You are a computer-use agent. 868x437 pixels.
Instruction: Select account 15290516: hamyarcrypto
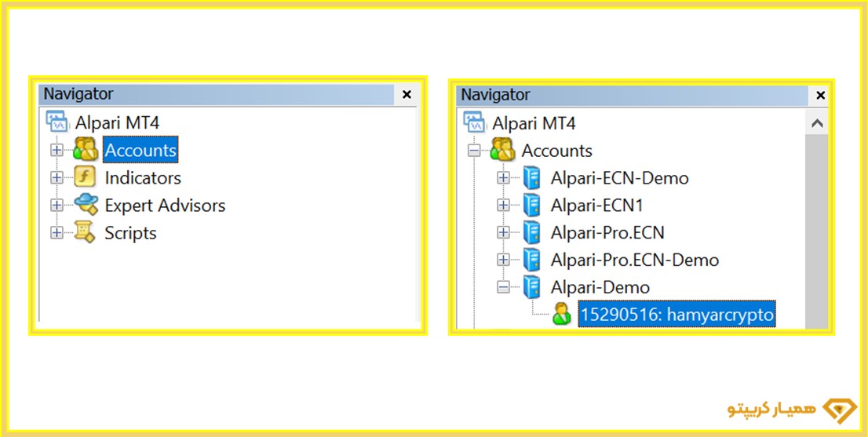[677, 314]
